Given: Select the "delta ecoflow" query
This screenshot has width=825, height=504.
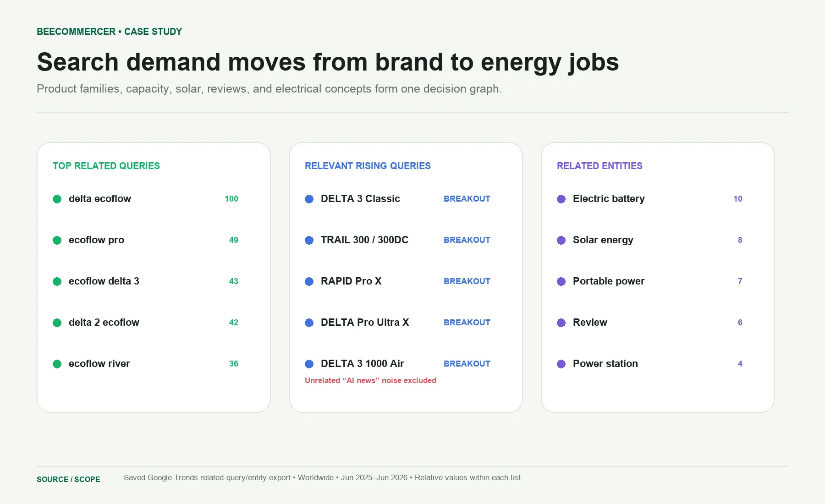Looking at the screenshot, I should [100, 199].
